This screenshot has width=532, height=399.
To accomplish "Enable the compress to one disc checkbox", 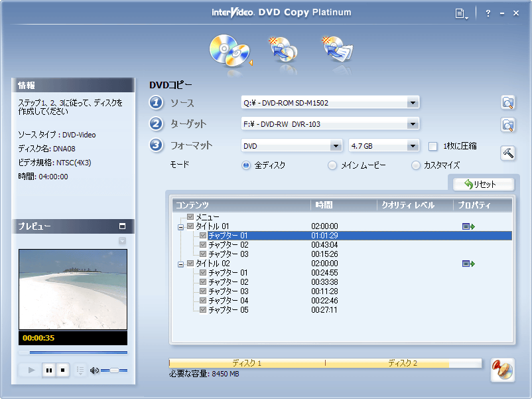I will (x=432, y=146).
